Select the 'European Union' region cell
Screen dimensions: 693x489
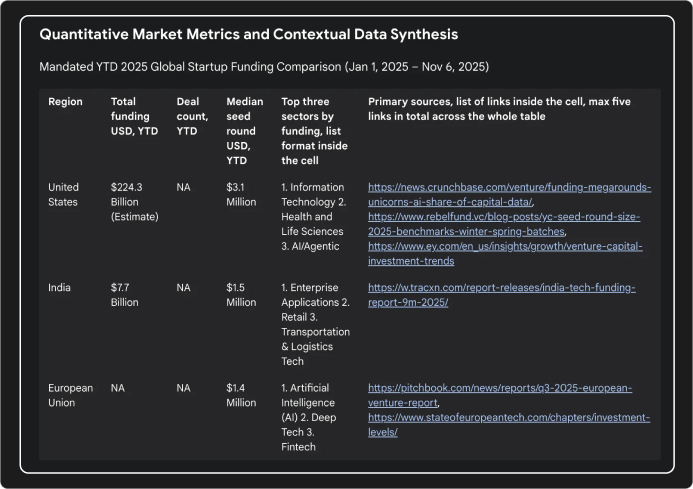pyautogui.click(x=71, y=395)
